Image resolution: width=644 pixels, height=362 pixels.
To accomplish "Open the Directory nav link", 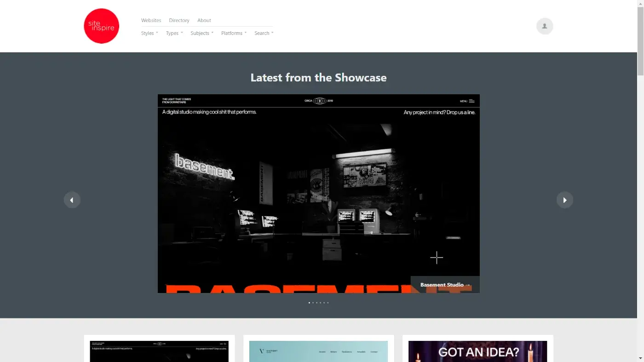I will pyautogui.click(x=179, y=20).
